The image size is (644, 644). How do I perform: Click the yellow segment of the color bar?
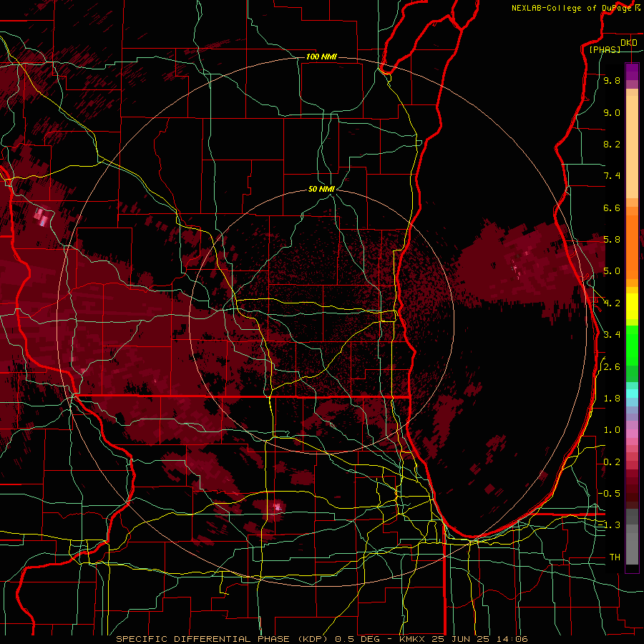632,306
